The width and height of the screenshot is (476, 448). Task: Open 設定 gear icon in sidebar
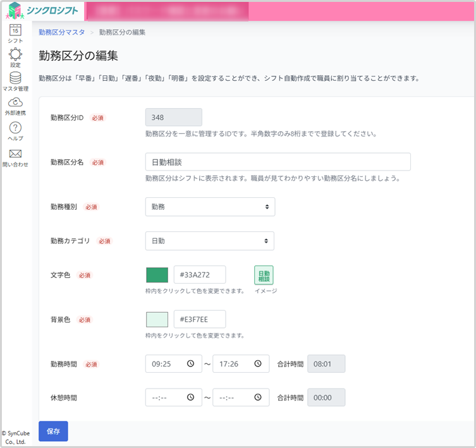[15, 54]
